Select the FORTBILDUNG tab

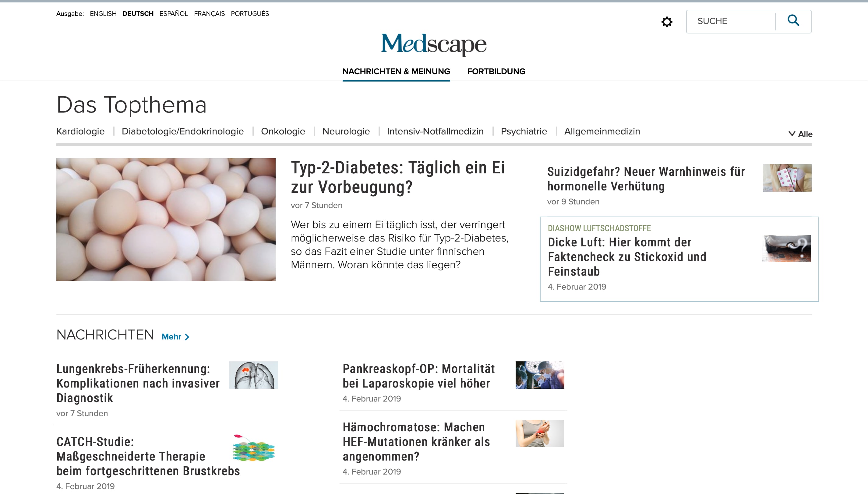(496, 71)
